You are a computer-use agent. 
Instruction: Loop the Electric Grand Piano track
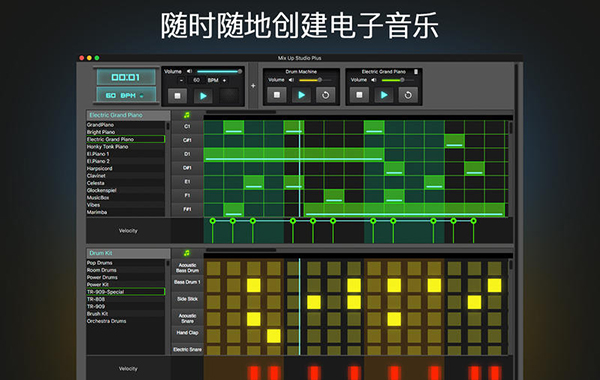[x=408, y=95]
